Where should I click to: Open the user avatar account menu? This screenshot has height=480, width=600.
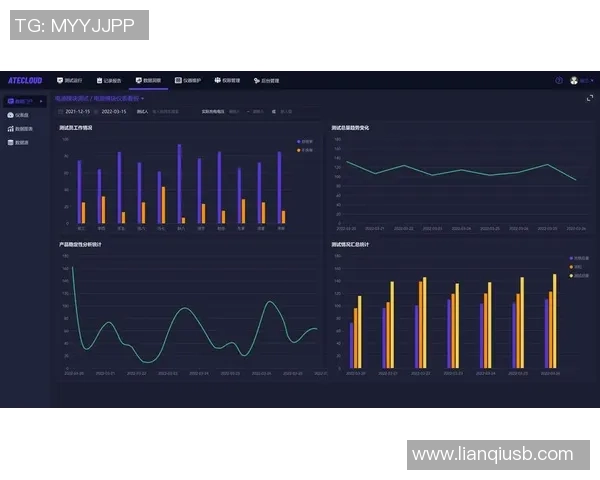[x=578, y=80]
